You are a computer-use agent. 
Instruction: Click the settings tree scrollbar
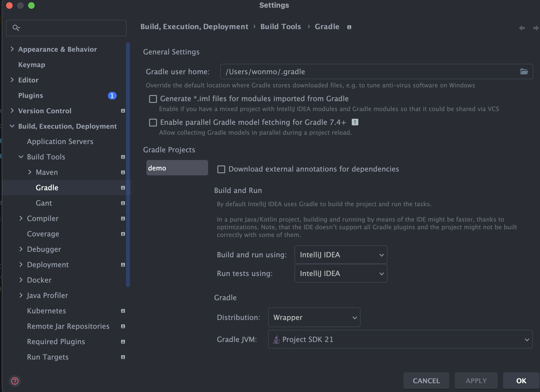(x=128, y=164)
